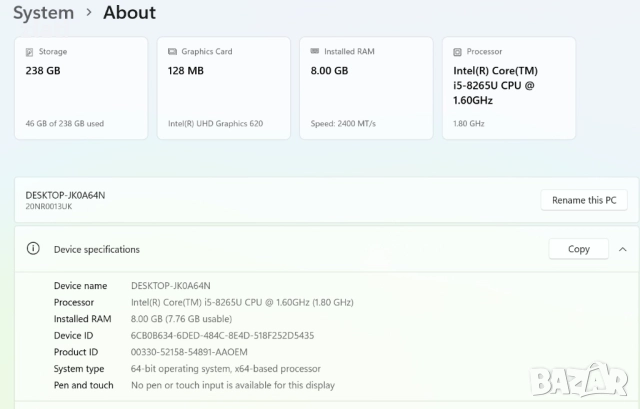Click the About page title

click(129, 13)
